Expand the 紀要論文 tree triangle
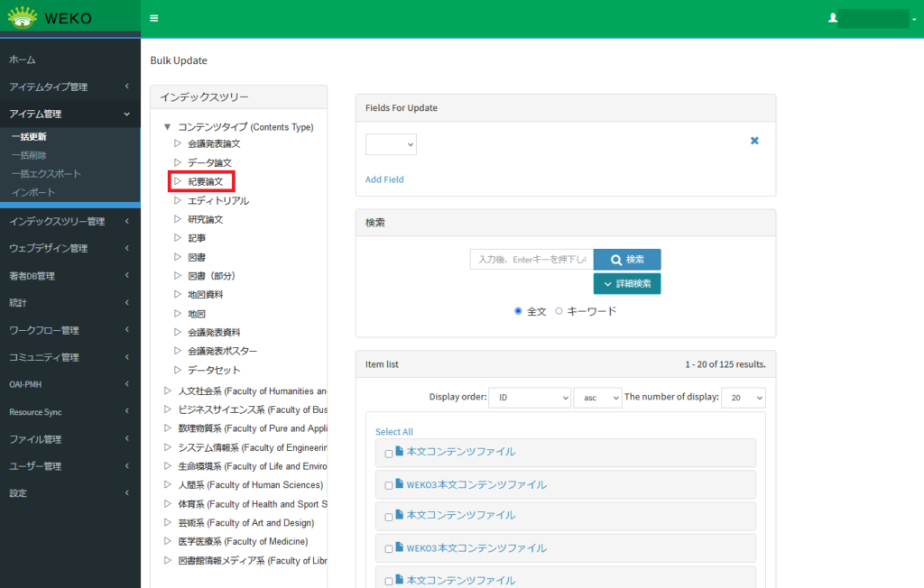 pyautogui.click(x=178, y=181)
